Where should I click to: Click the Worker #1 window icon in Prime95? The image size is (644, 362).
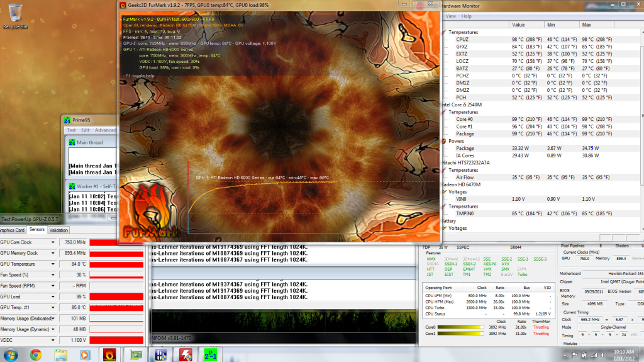pos(72,186)
